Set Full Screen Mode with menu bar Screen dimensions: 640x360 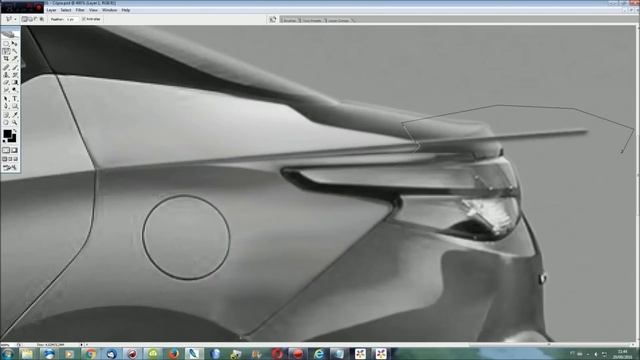[10, 159]
